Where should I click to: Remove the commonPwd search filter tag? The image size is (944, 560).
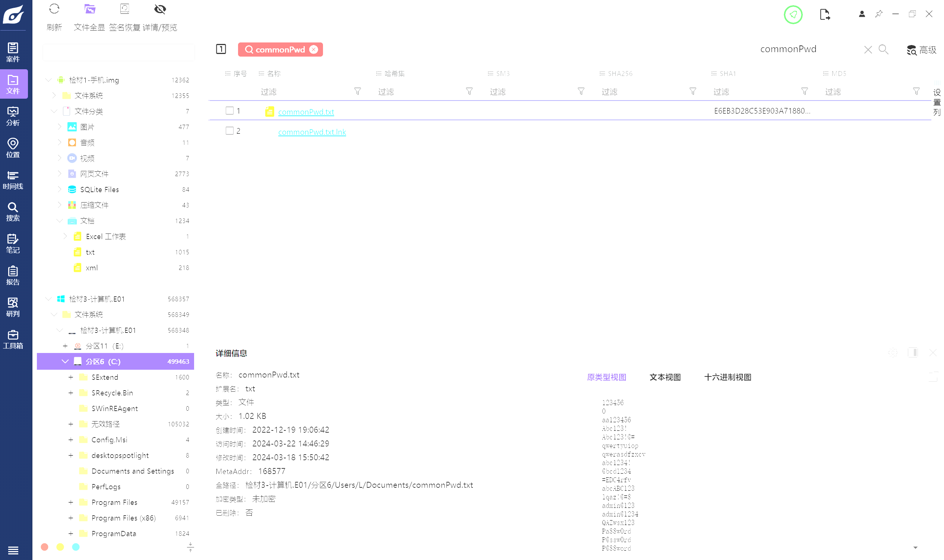314,50
